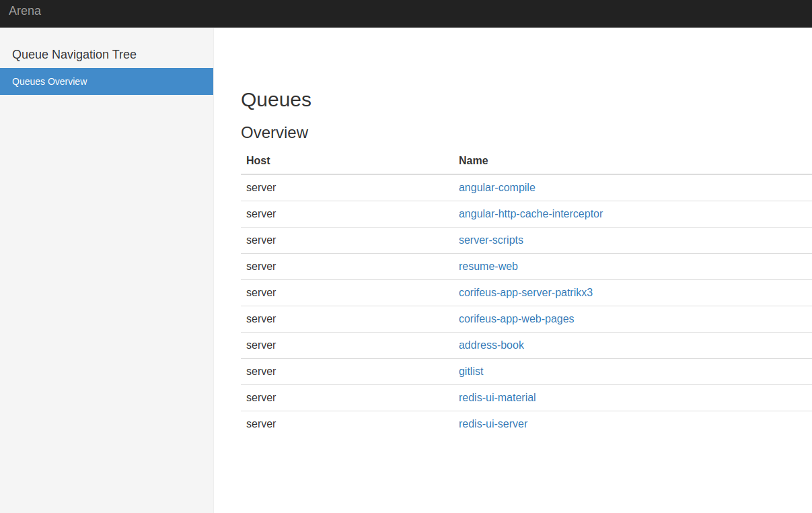Select the corifeus-app-server-patrikx3 queue
This screenshot has width=812, height=513.
coord(526,292)
